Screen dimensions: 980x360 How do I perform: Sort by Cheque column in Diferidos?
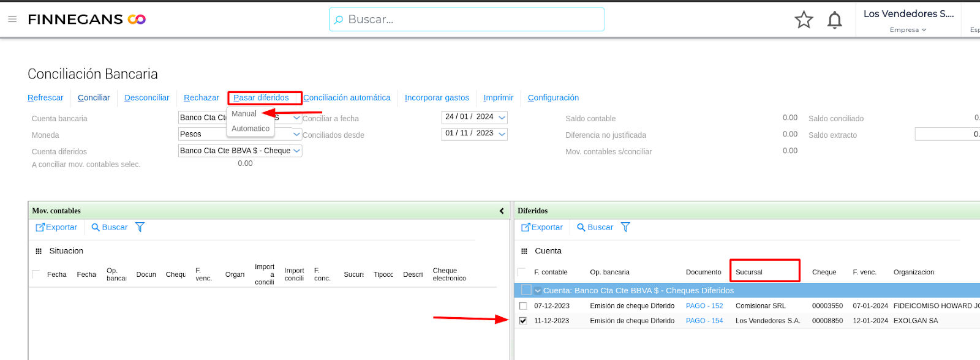824,272
